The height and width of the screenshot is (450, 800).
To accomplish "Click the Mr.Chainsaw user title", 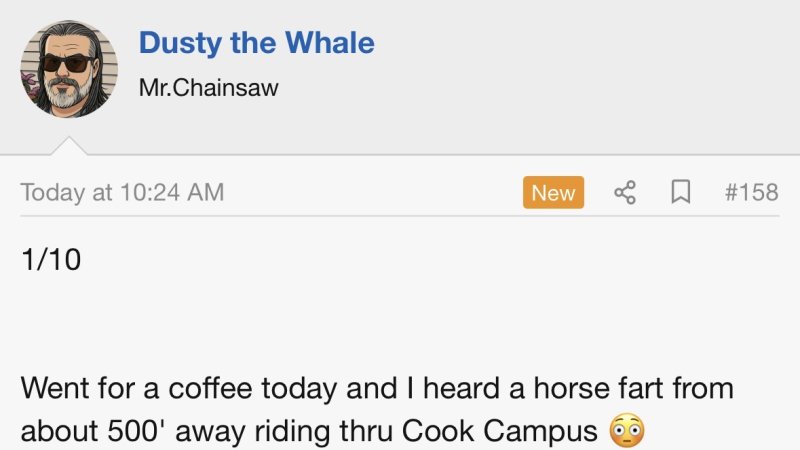I will coord(208,87).
